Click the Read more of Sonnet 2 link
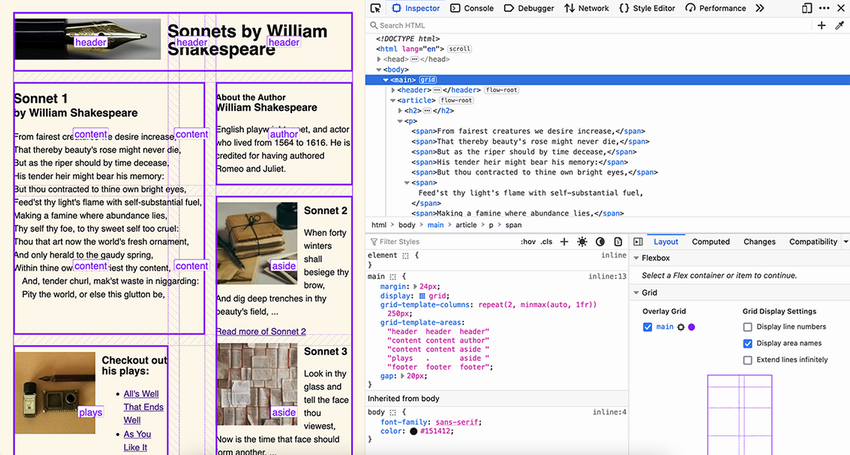This screenshot has width=850, height=455. point(261,331)
